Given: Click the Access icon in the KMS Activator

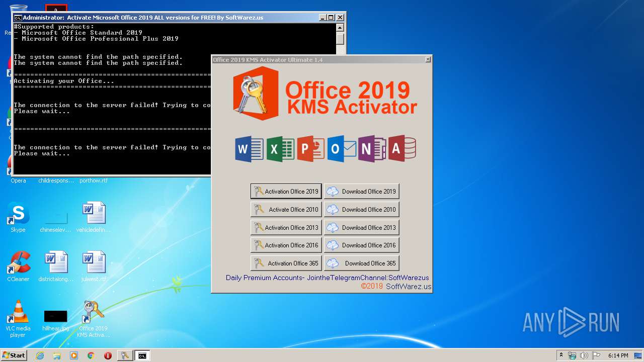Looking at the screenshot, I should pyautogui.click(x=402, y=149).
